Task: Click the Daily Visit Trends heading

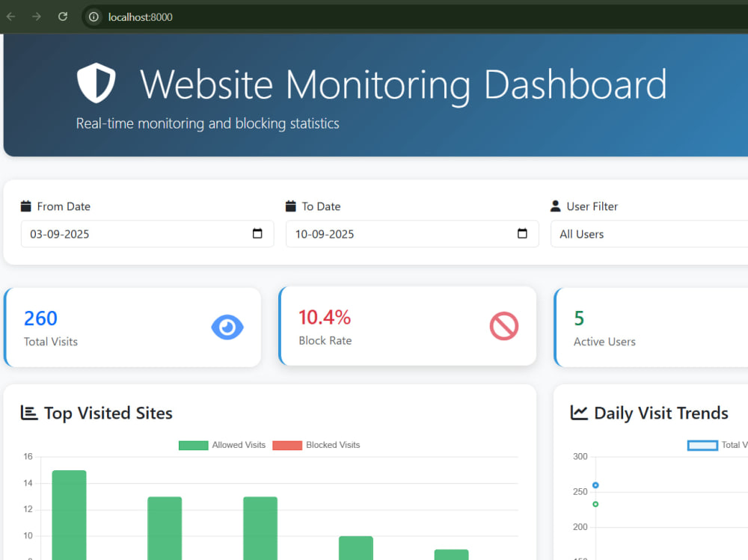Action: (661, 413)
